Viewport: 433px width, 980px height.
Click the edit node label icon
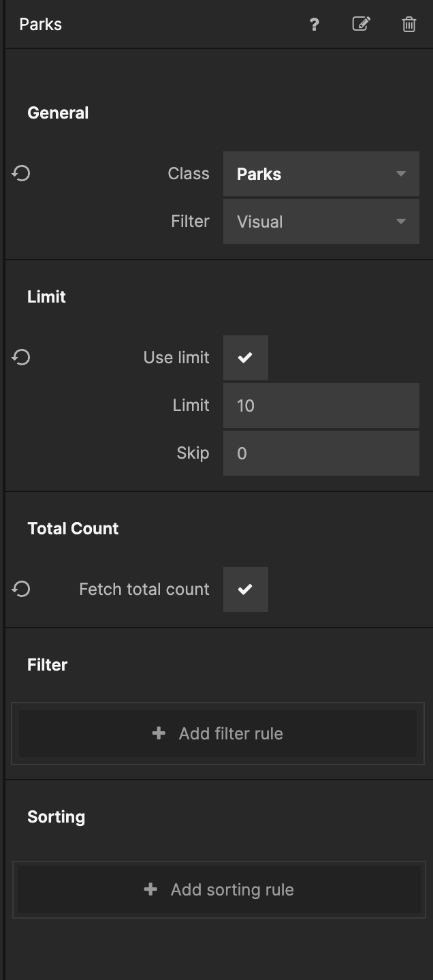click(361, 25)
